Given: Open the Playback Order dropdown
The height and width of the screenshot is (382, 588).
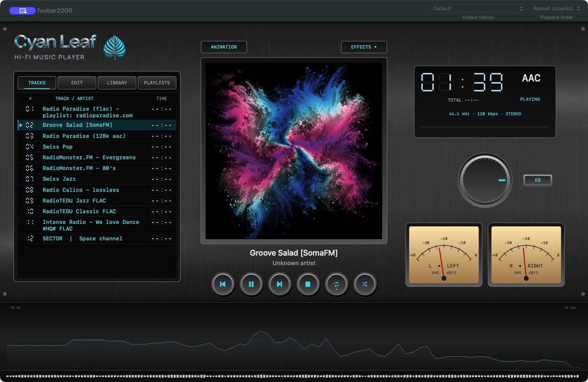Looking at the screenshot, I should pyautogui.click(x=556, y=9).
